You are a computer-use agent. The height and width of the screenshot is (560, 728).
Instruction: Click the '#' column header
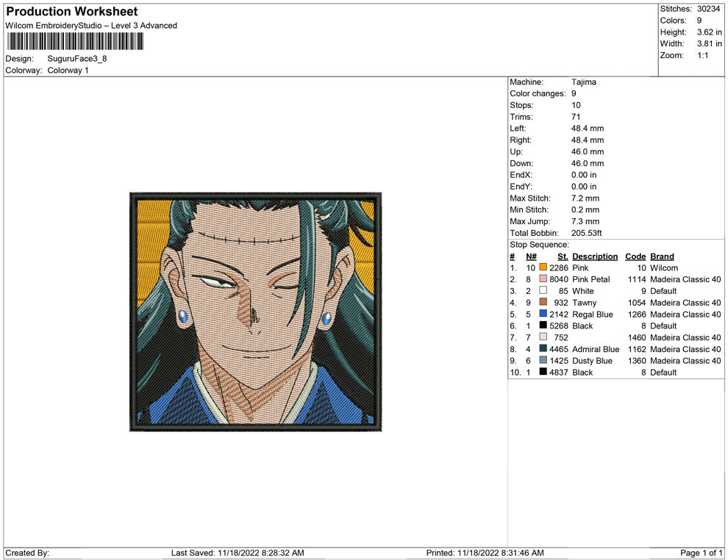[x=512, y=256]
